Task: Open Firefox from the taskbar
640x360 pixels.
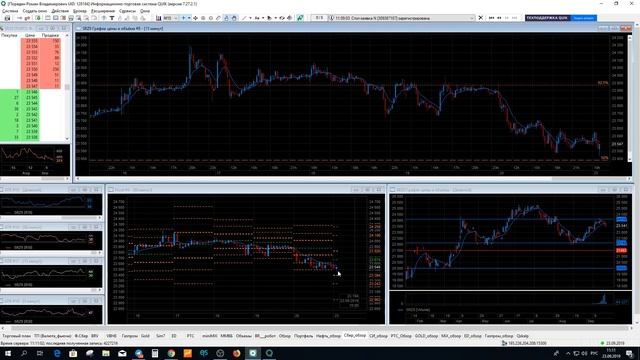Action: 236,353
